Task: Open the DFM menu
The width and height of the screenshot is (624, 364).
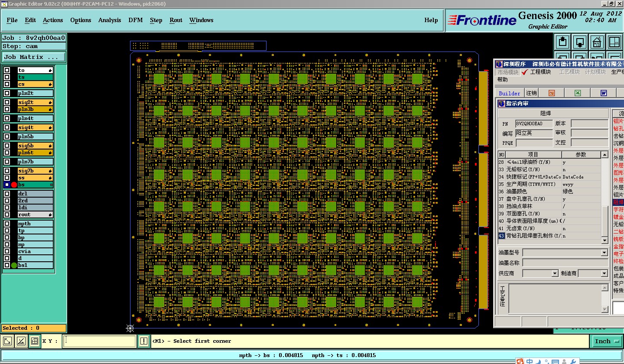Action: 136,20
